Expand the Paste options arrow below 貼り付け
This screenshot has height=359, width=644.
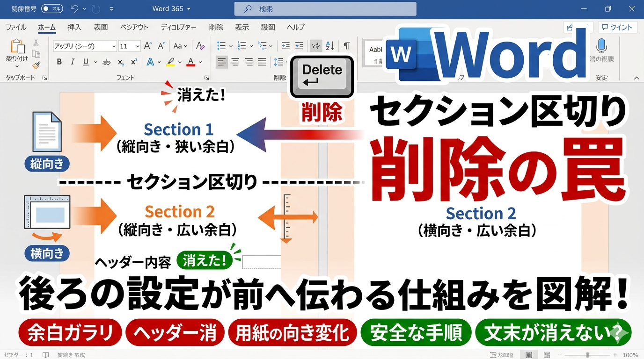[x=17, y=66]
